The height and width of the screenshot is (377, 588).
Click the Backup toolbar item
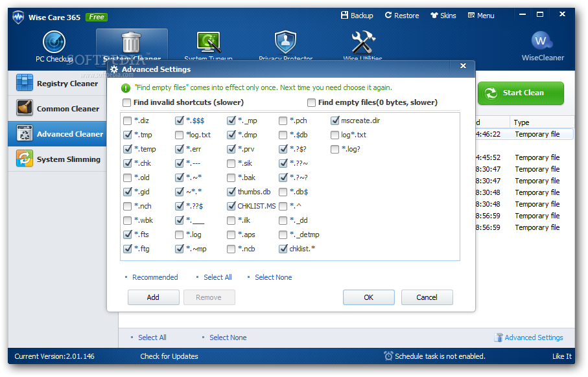click(357, 16)
